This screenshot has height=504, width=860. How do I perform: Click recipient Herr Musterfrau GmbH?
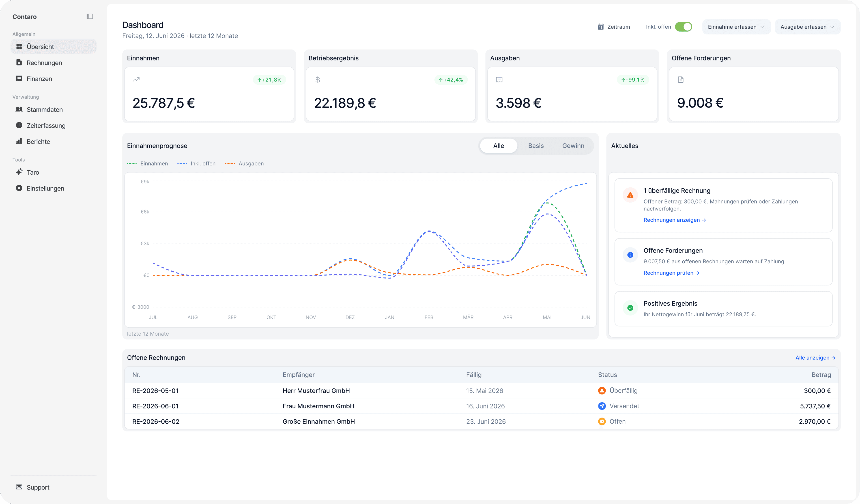316,390
